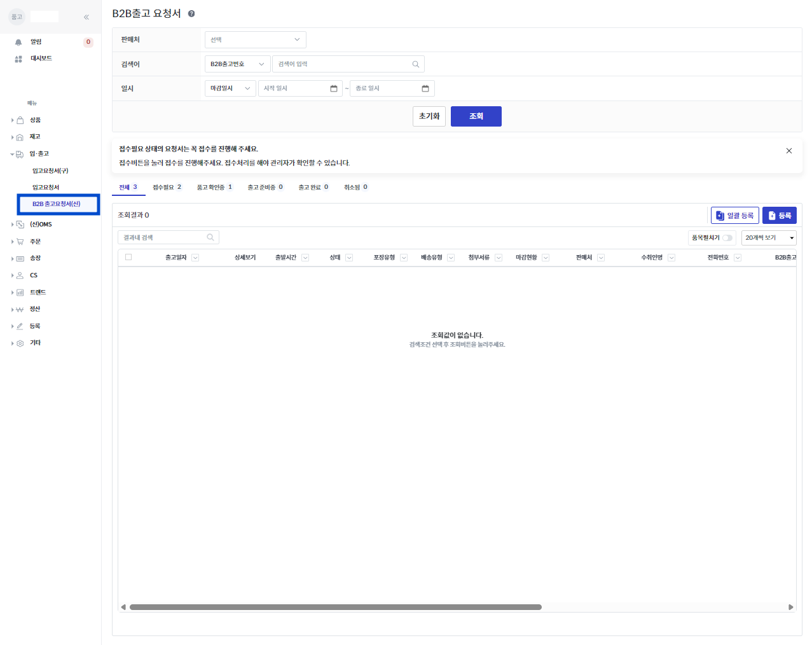
Task: Expand the 20개씩 보기 page size selector
Action: (769, 238)
